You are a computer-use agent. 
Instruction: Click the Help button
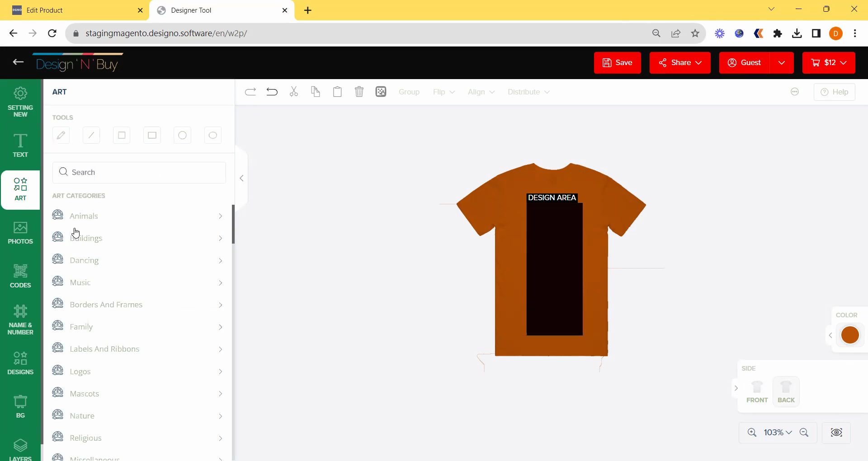[834, 92]
